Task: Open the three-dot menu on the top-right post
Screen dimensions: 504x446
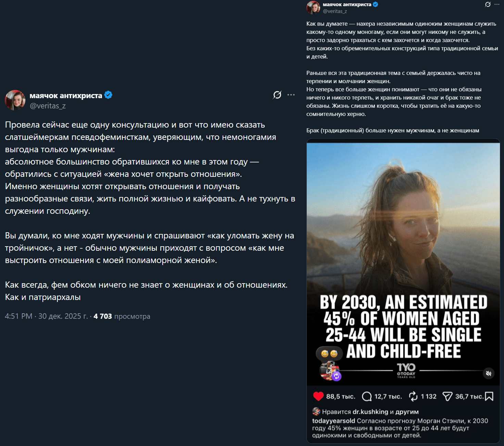Action: 497,4
